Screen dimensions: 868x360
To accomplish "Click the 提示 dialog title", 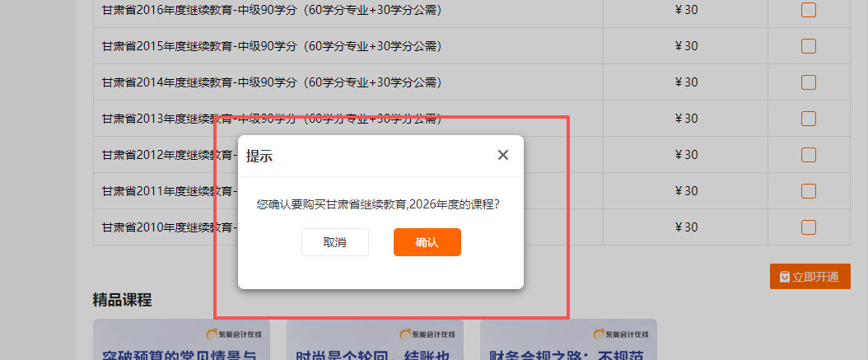I will tap(259, 156).
